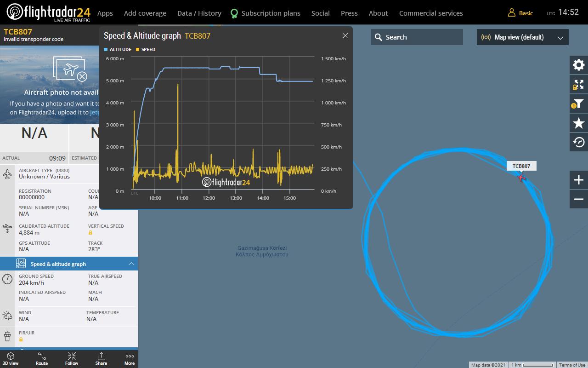Open 3D view of the flight
Screen dimensions: 588x368
pyautogui.click(x=10, y=359)
